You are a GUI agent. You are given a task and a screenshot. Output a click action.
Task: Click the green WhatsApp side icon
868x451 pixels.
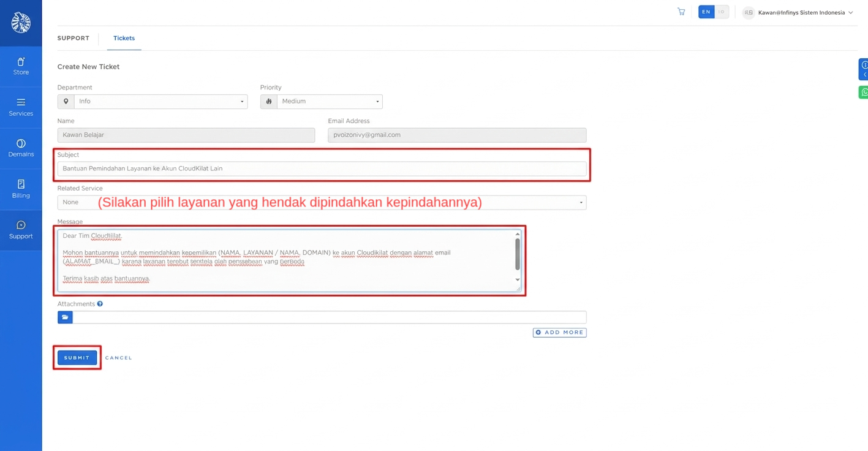864,93
